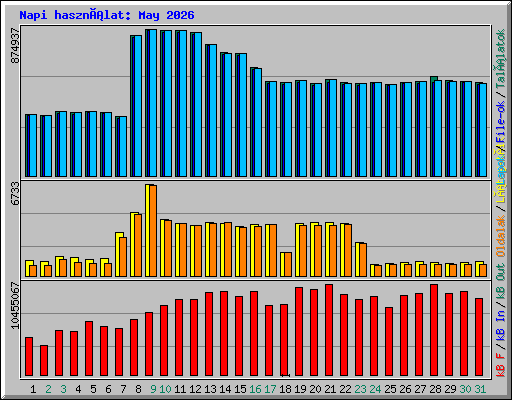
Task: Click the red bar for day 21
Action: (329, 330)
